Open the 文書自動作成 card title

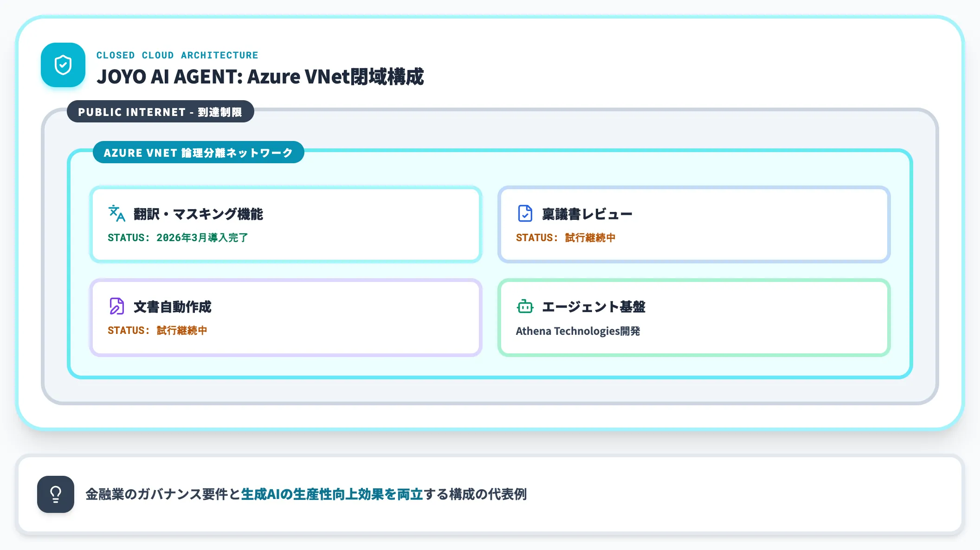tap(172, 307)
